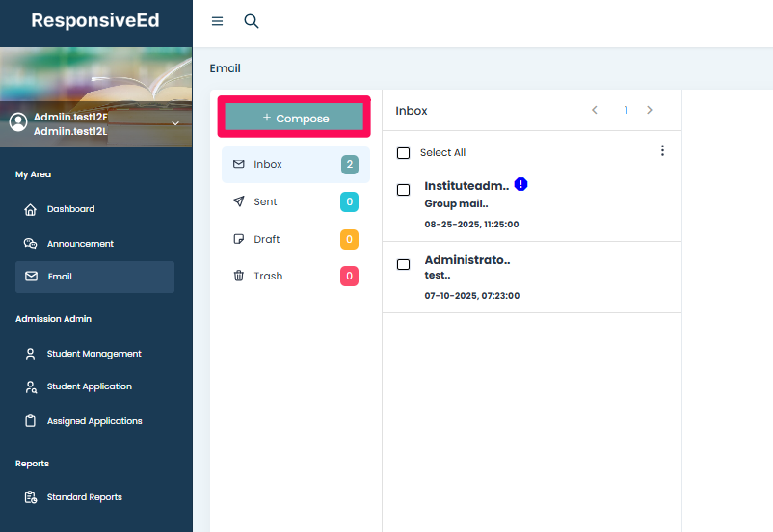
Task: Expand the Admin.test12F profile dropdown
Action: click(x=175, y=123)
